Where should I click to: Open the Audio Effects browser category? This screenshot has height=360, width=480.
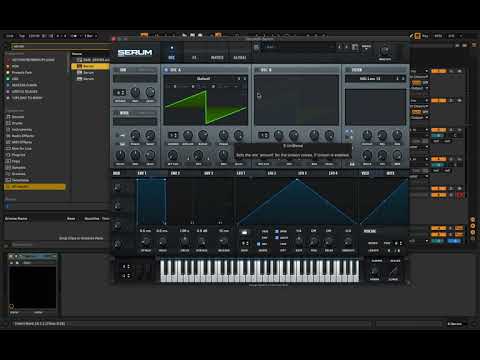pos(23,136)
